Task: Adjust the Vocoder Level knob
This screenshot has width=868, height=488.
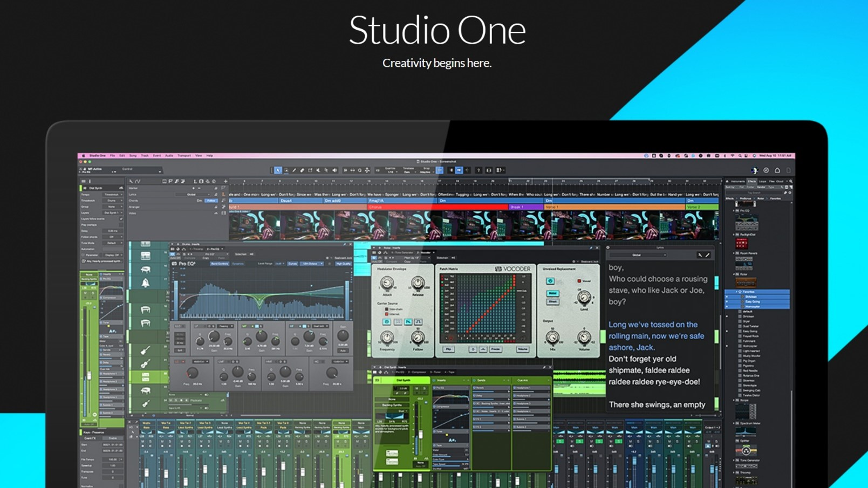Action: [584, 297]
